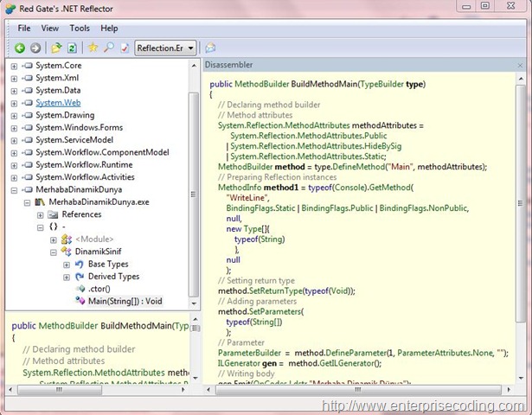Click DefineMethod link in Disassembler code
The height and width of the screenshot is (415, 532).
[x=359, y=167]
